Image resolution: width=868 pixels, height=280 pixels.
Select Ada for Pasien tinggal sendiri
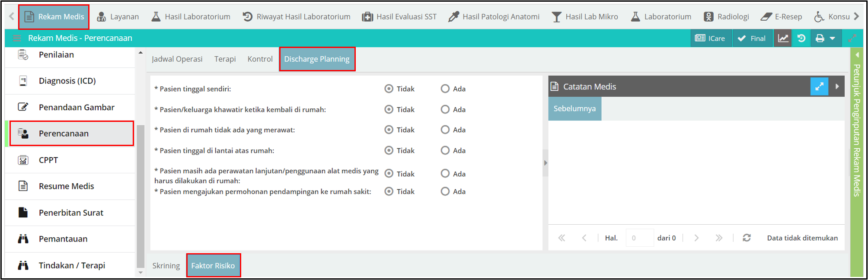(445, 89)
